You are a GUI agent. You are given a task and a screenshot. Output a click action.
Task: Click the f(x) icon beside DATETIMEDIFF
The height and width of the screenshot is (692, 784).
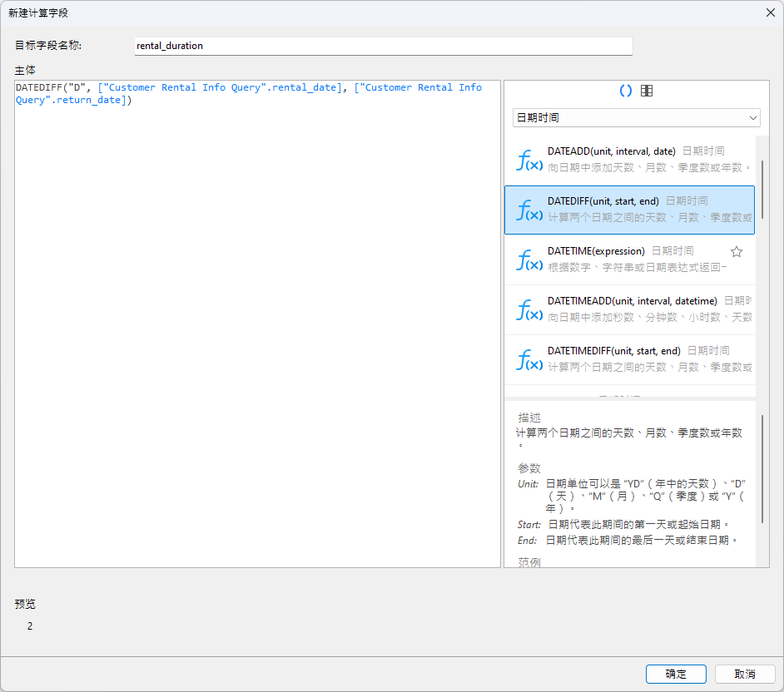[529, 360]
